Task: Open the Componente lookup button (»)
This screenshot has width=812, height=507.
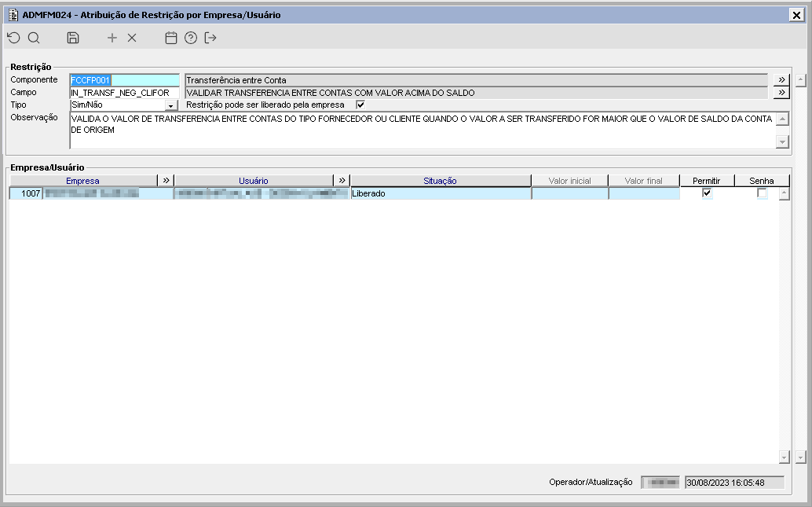Action: click(781, 80)
